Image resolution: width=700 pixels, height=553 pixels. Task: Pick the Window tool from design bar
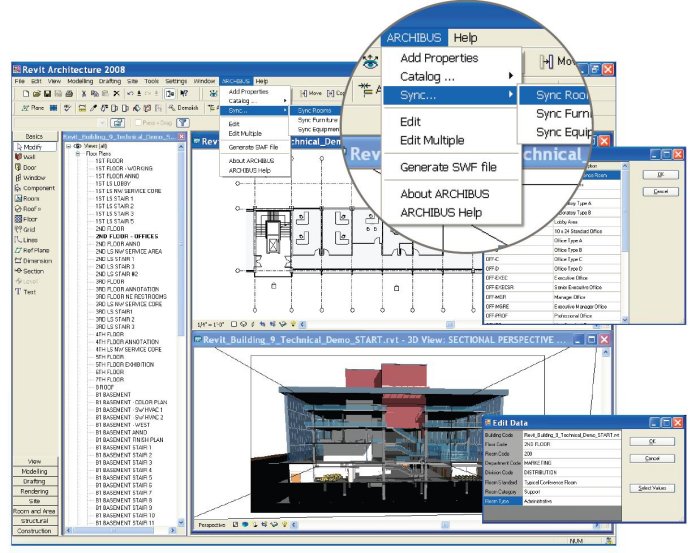click(32, 177)
